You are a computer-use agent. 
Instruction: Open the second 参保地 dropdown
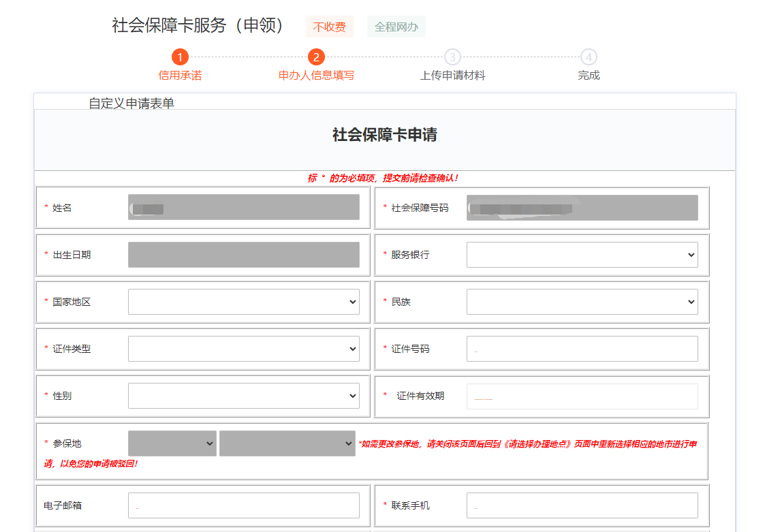coord(287,443)
